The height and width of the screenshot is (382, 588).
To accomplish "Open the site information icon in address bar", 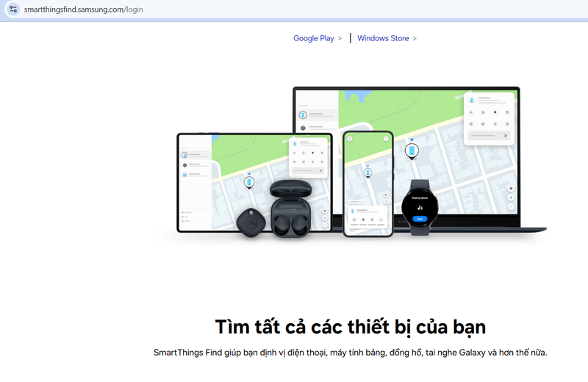I will pos(13,9).
